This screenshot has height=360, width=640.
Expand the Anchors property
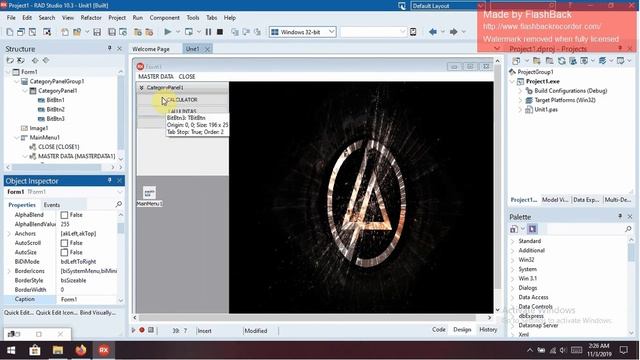(x=9, y=233)
